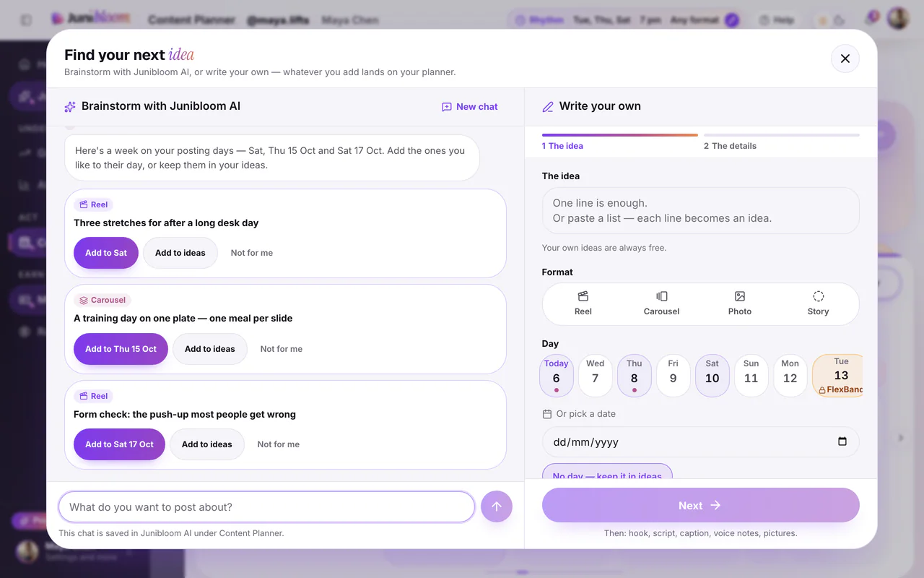The image size is (924, 578).
Task: Close the Find your next idea dialog
Action: 845,59
